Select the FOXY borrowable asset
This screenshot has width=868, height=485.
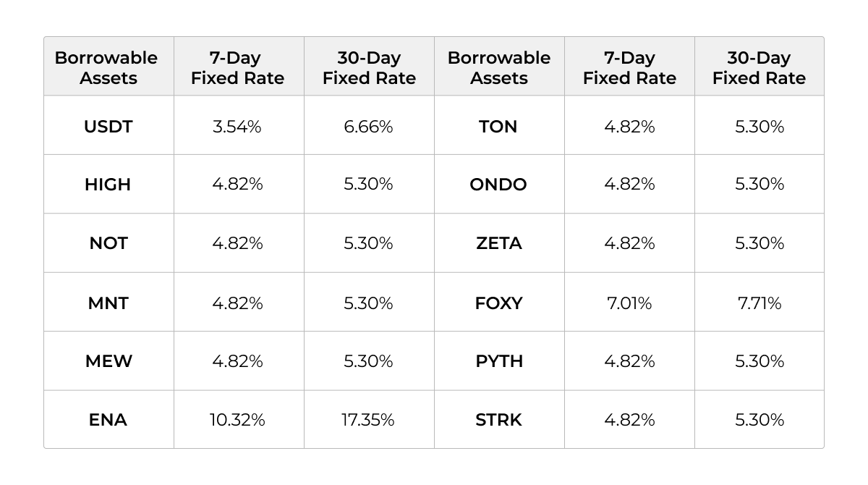[x=498, y=303]
